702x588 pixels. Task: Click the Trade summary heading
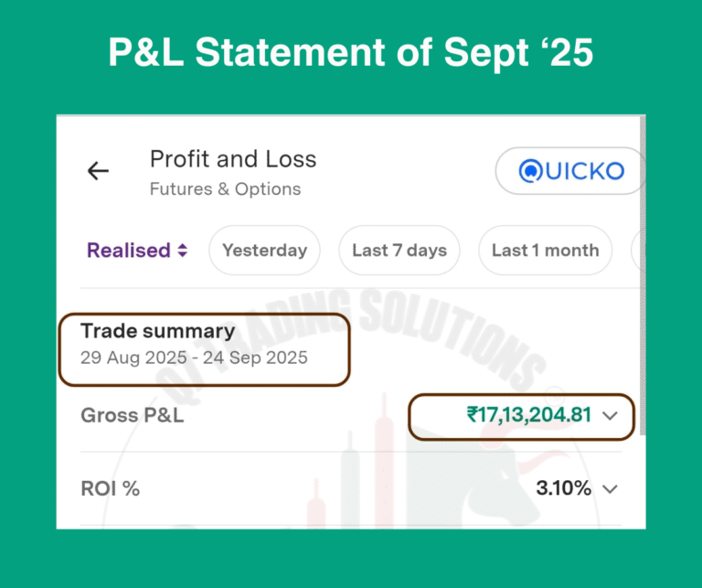click(157, 331)
